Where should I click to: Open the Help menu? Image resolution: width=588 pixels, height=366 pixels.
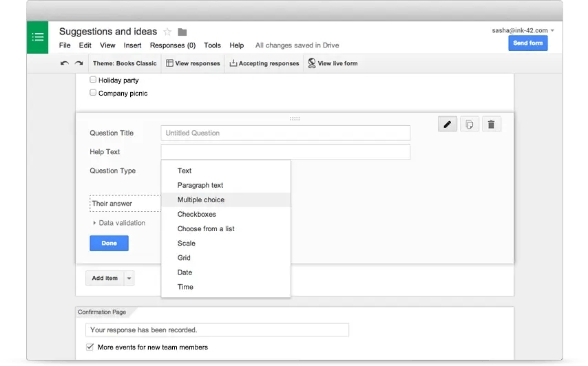click(x=237, y=45)
